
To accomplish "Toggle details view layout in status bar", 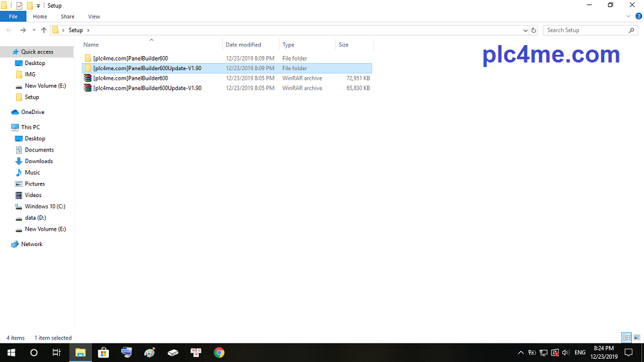I will pos(626,338).
